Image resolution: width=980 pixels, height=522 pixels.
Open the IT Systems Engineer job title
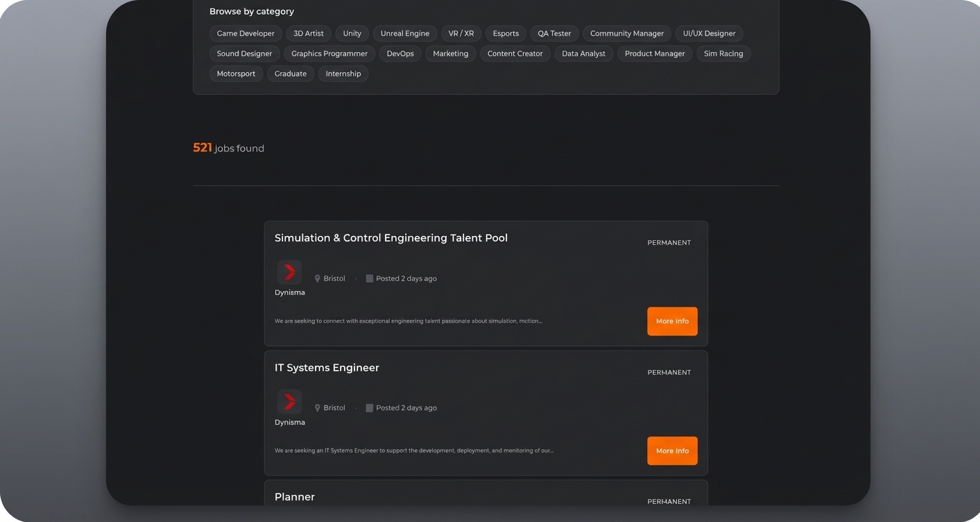327,367
